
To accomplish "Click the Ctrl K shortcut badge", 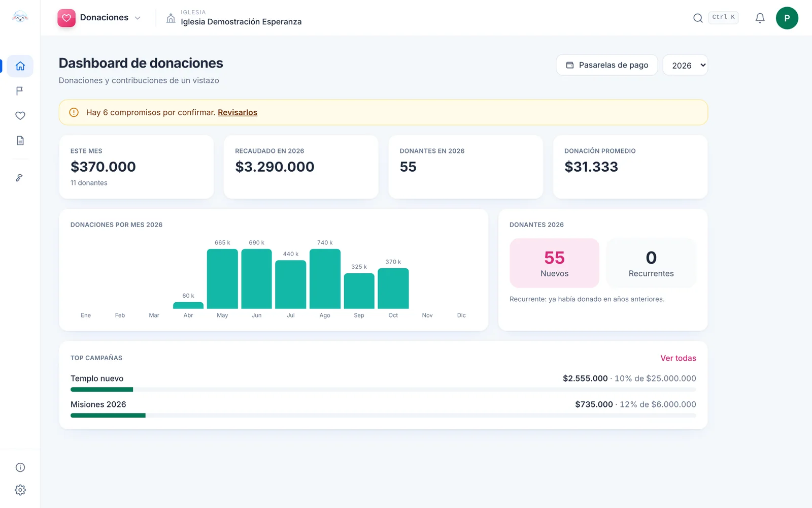I will tap(723, 17).
